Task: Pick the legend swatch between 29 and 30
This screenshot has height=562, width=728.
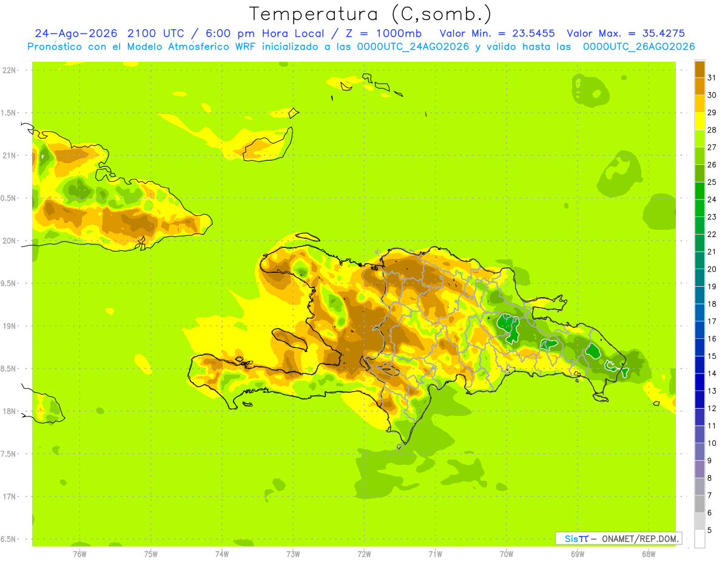Action: click(x=699, y=104)
